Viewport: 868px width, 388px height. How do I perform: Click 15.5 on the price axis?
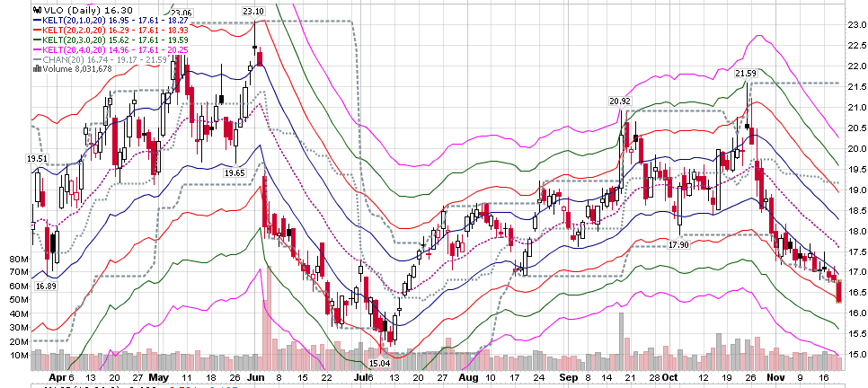tap(857, 333)
